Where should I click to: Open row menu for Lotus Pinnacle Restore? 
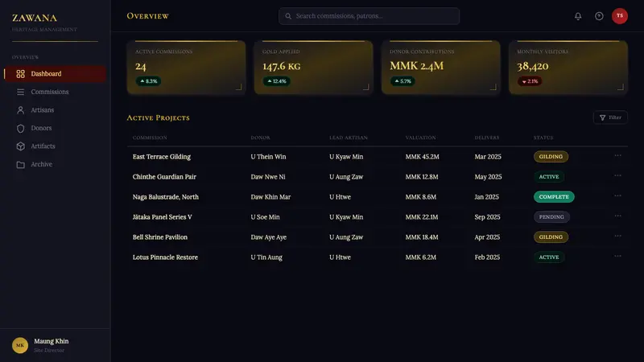tap(617, 256)
